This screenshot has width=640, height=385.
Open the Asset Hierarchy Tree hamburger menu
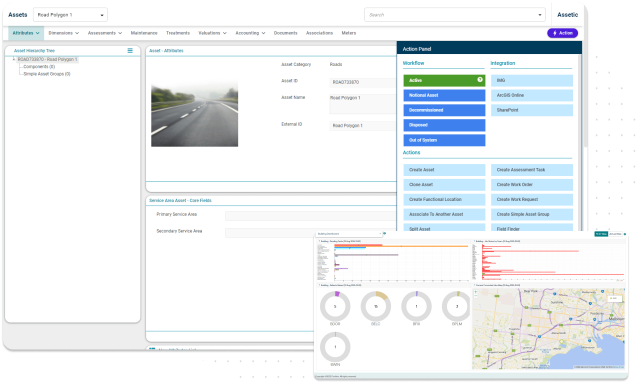point(130,51)
